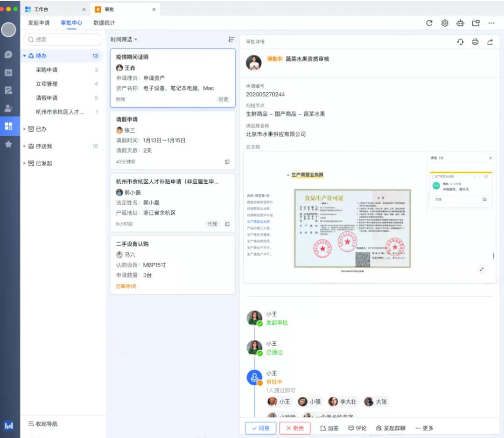Expand the 已办 section

pyautogui.click(x=25, y=130)
